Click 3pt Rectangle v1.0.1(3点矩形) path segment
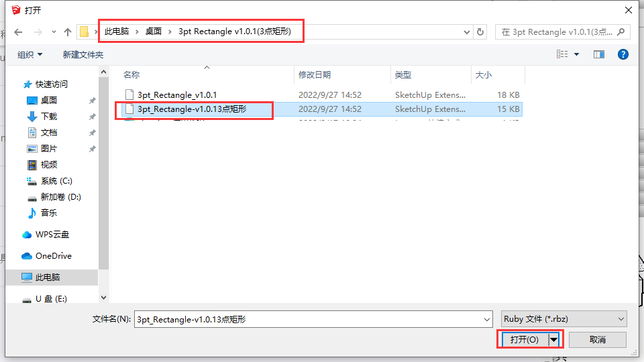 point(235,32)
